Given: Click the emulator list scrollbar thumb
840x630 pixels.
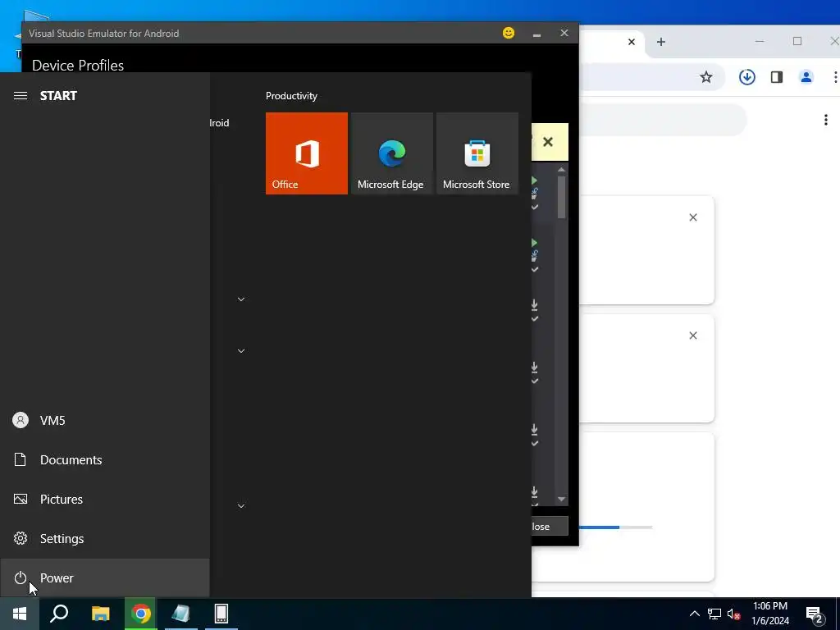Looking at the screenshot, I should coord(561,197).
